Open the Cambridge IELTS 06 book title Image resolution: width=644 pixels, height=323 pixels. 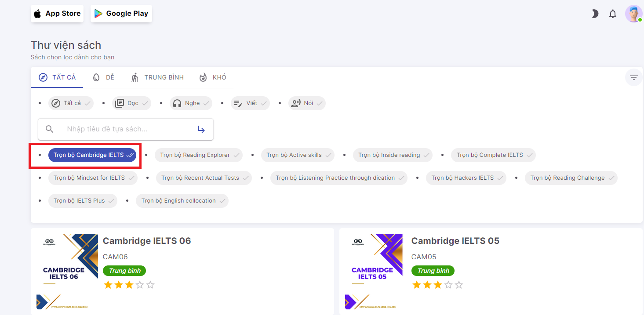(x=147, y=241)
